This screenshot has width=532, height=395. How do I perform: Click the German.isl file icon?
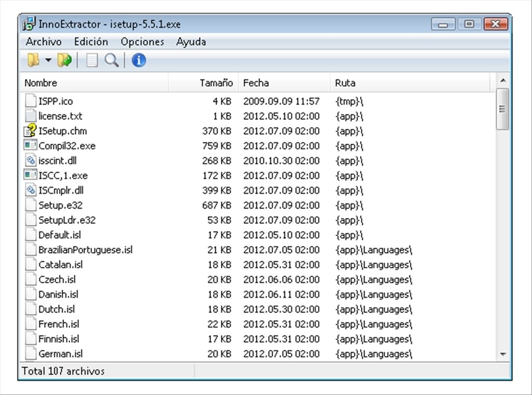tap(31, 354)
